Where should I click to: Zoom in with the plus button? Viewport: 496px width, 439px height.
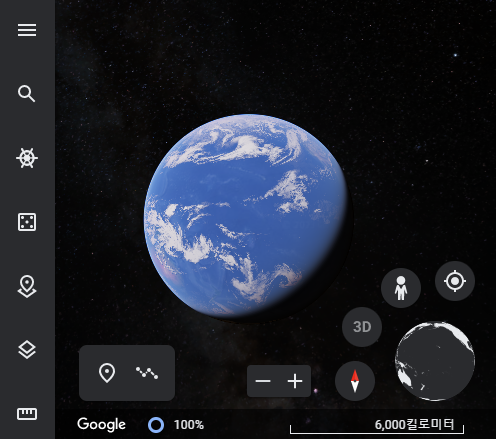click(x=295, y=381)
